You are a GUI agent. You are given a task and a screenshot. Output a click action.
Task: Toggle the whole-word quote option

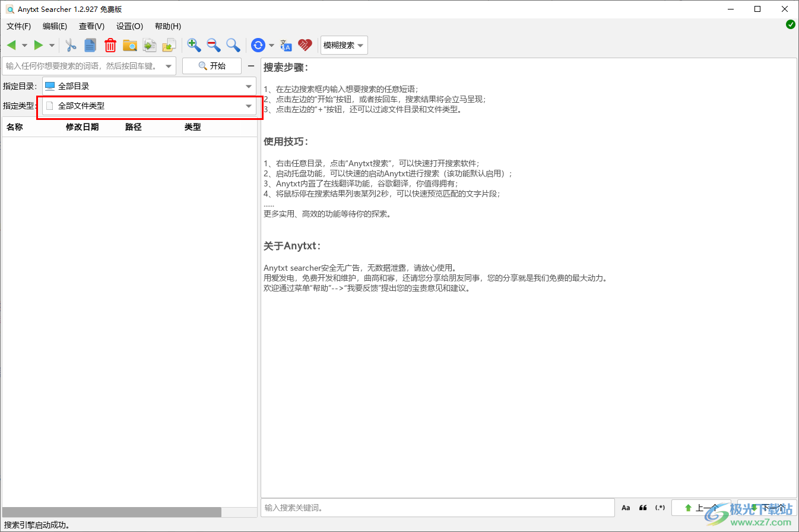[643, 508]
